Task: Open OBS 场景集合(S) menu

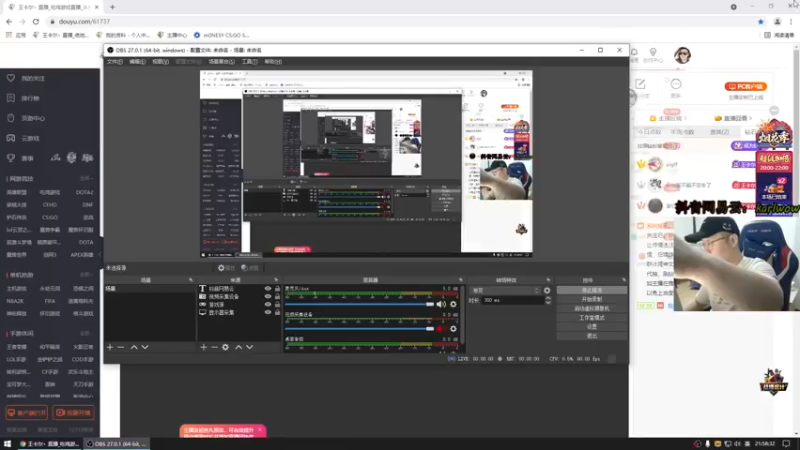Action: click(221, 62)
